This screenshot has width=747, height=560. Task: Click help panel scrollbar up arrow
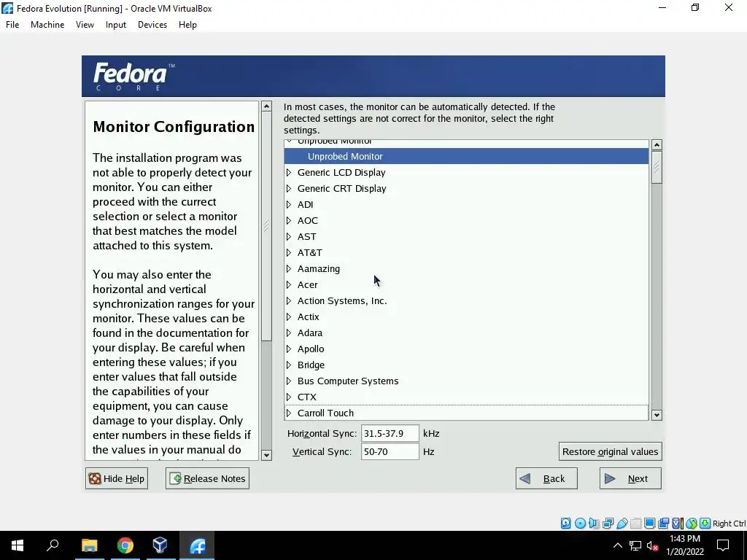(x=266, y=106)
